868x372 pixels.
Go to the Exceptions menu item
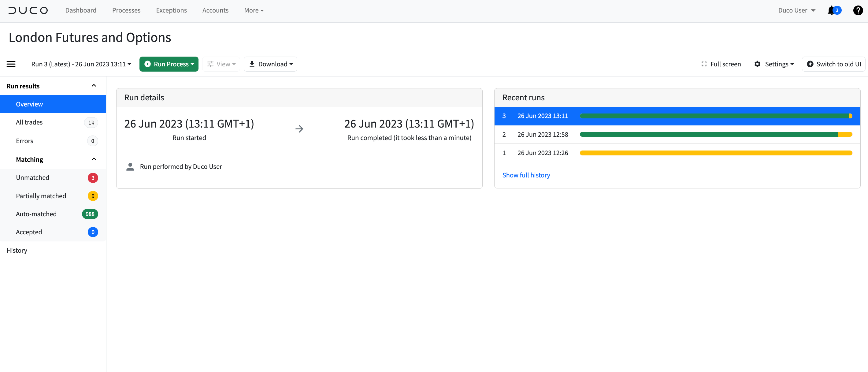click(172, 10)
